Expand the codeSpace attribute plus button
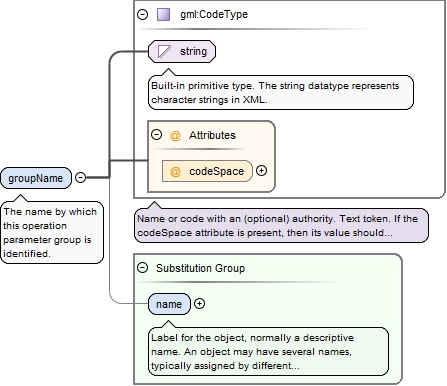447x386 pixels. (x=261, y=171)
